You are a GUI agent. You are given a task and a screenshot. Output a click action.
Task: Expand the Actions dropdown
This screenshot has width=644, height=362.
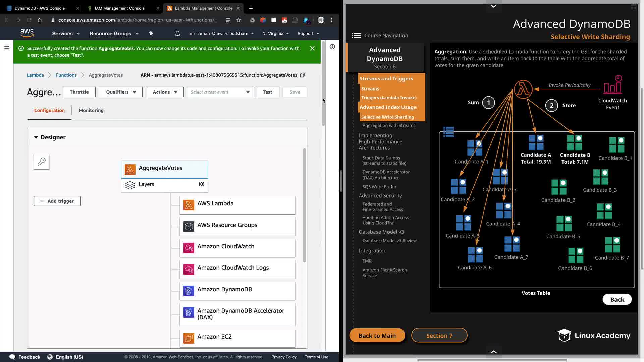click(x=164, y=92)
